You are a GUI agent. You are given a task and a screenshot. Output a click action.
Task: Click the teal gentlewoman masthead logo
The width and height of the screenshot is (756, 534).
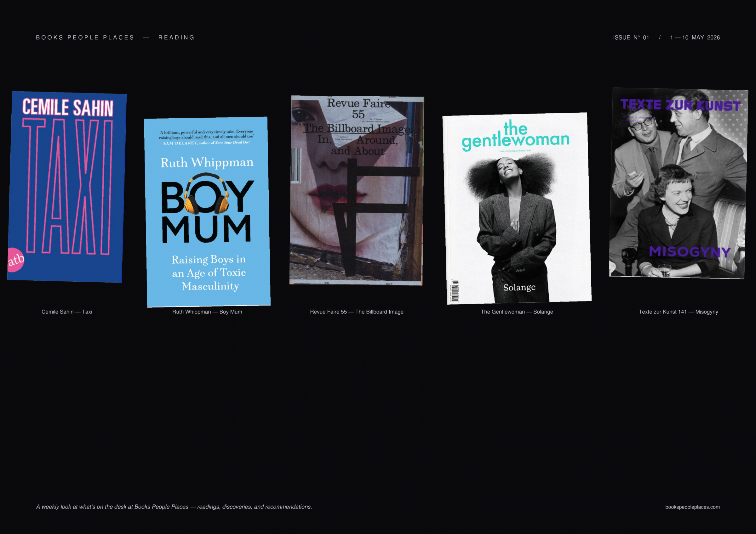(516, 136)
